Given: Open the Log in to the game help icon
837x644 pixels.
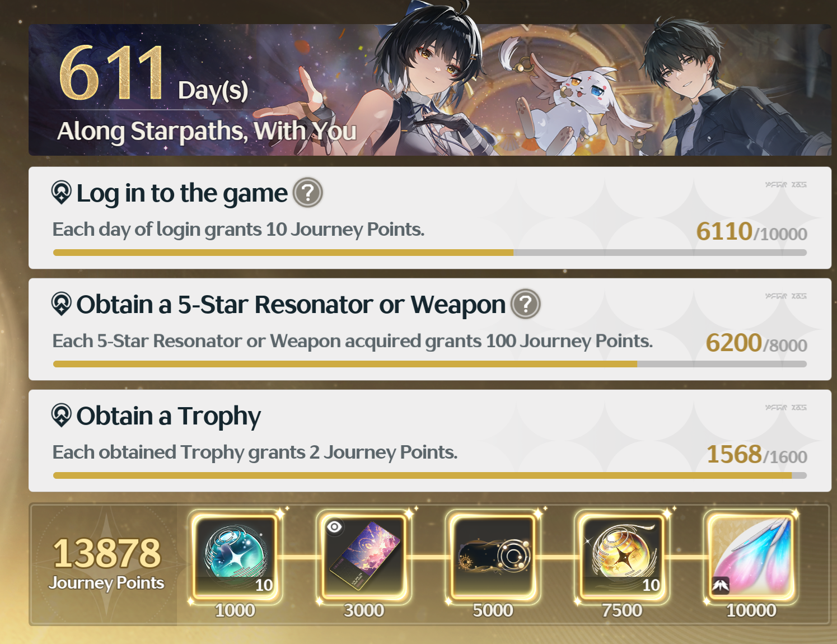Looking at the screenshot, I should (x=308, y=193).
